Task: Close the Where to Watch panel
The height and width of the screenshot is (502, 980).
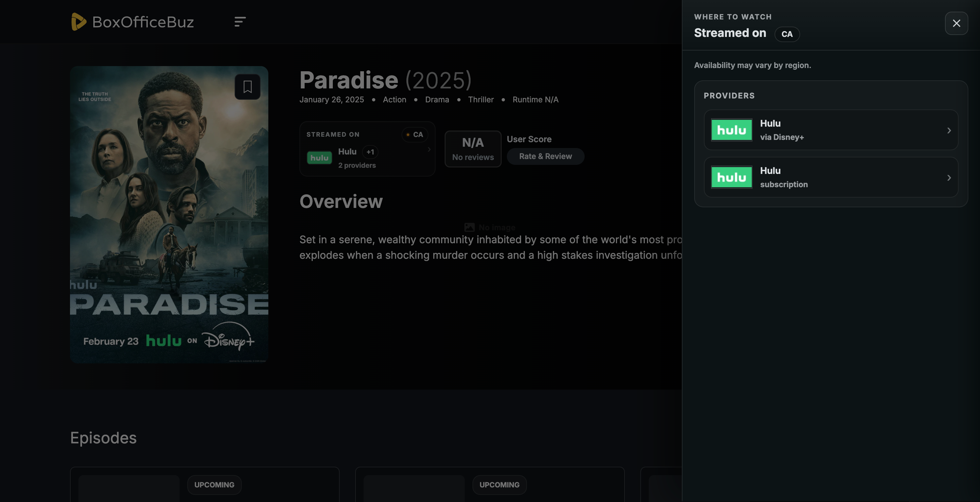Action: (956, 23)
